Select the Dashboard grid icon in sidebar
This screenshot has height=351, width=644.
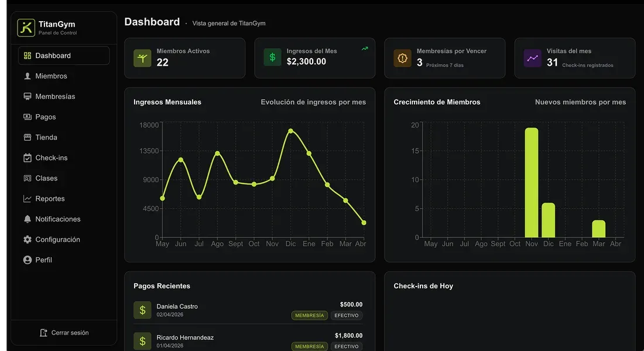point(28,56)
